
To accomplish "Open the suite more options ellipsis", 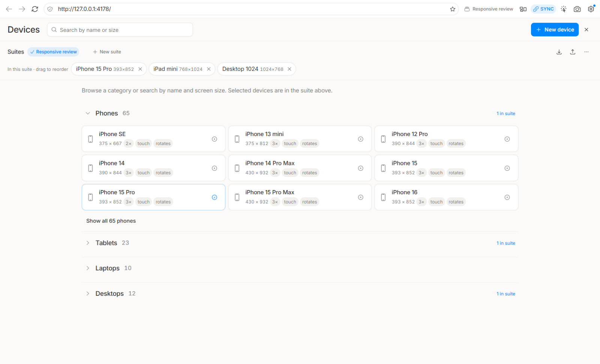I will (586, 52).
